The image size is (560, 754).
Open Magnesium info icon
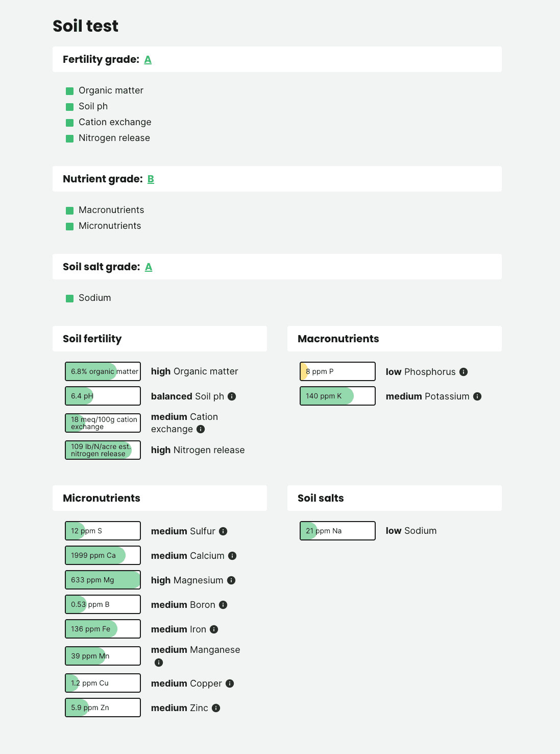point(231,580)
